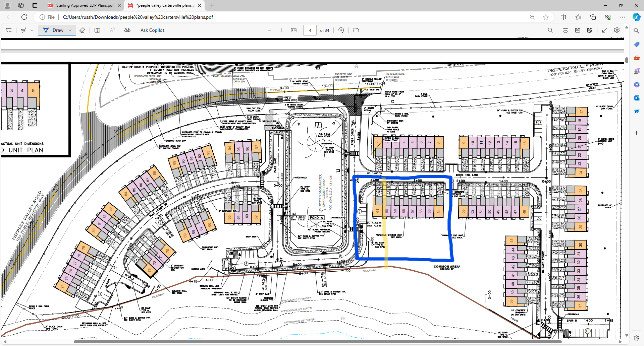Select the Add text tool

point(97,30)
